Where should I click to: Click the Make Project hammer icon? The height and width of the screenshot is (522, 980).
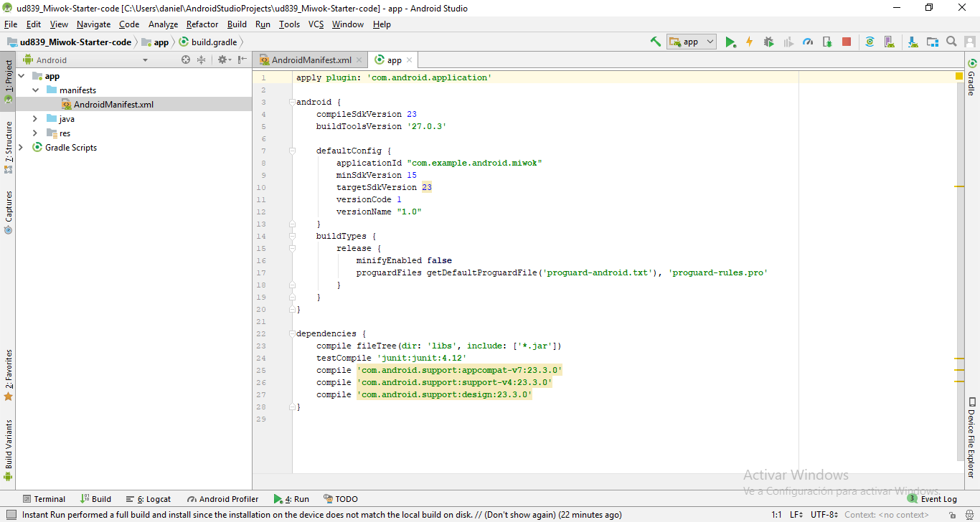pos(655,42)
